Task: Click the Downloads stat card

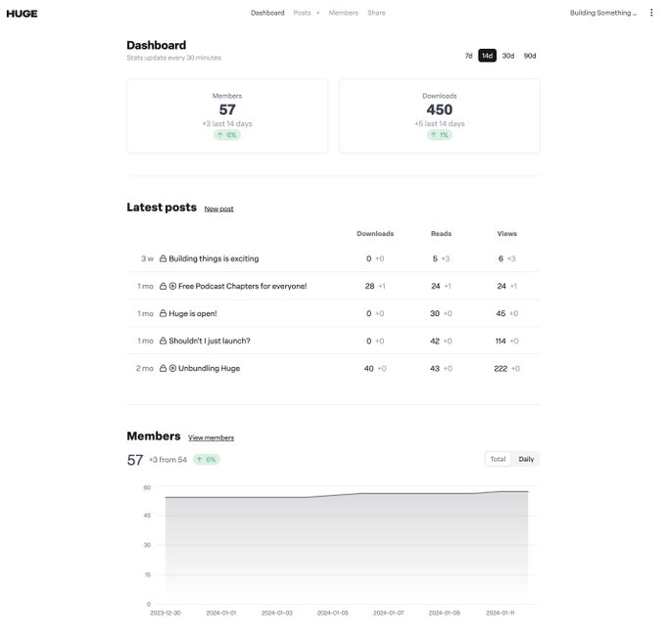Action: pyautogui.click(x=440, y=115)
